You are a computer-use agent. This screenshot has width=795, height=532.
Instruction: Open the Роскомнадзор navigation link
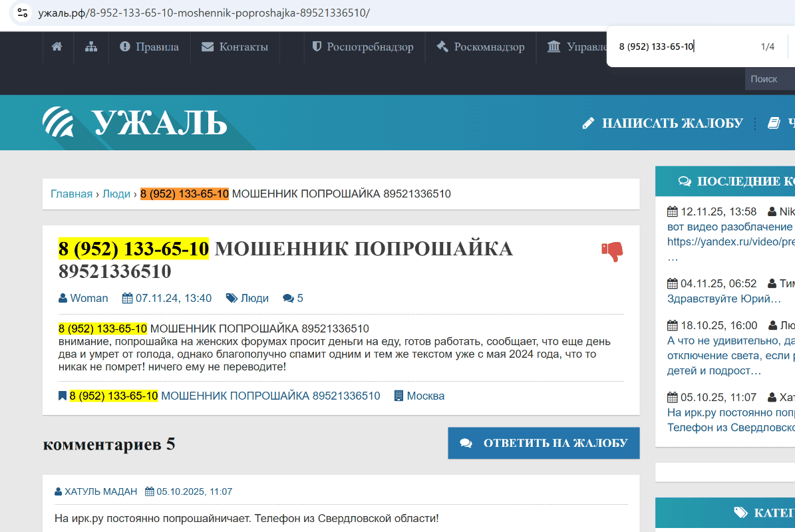coord(480,47)
